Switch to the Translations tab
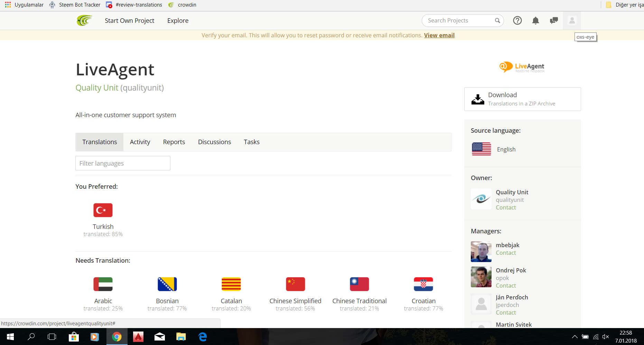This screenshot has width=644, height=345. [x=100, y=142]
